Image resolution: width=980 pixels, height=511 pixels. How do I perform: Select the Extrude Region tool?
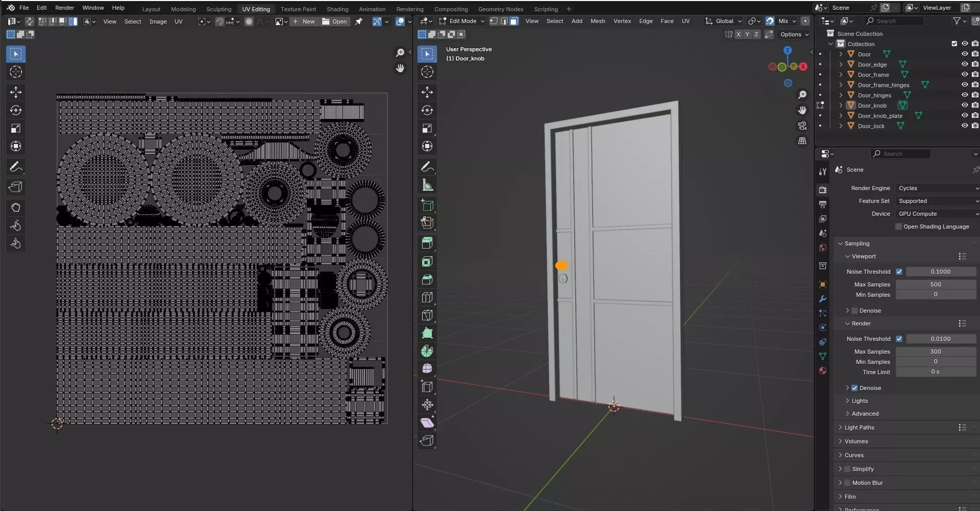[427, 243]
